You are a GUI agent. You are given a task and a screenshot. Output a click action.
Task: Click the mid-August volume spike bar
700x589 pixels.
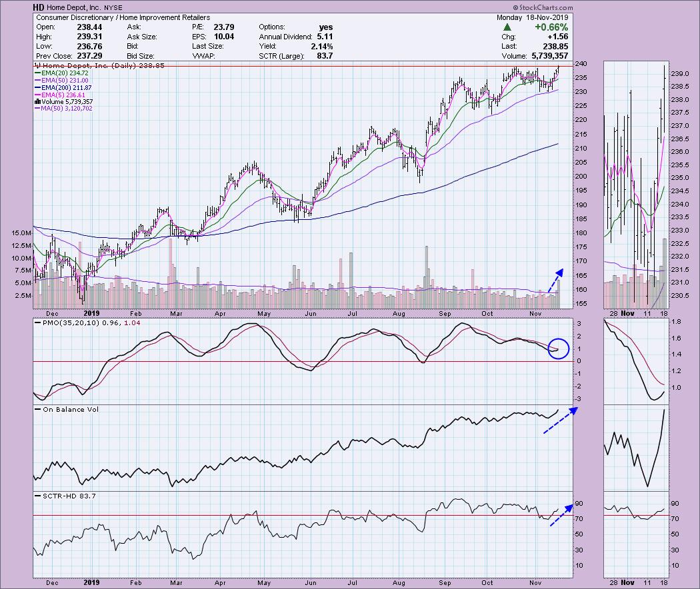tap(427, 277)
